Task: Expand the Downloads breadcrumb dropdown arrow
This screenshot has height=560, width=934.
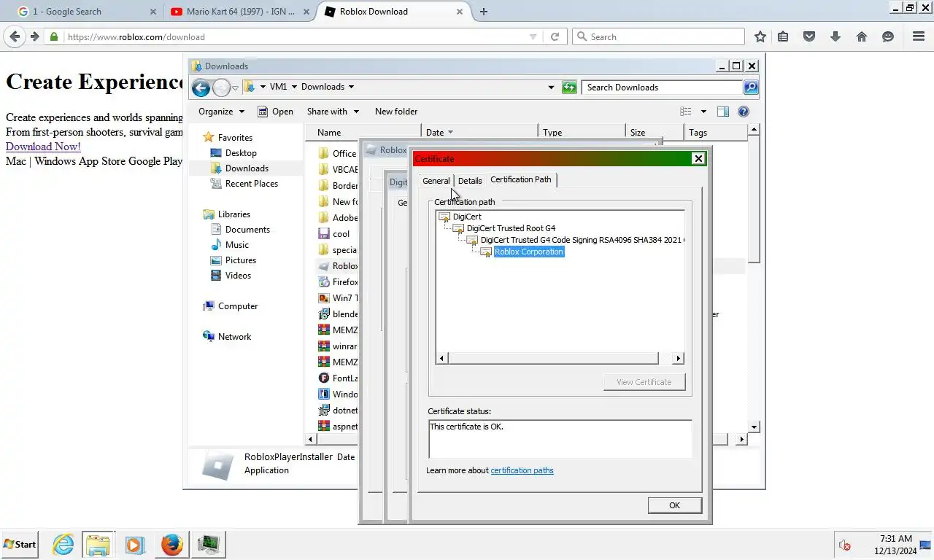Action: coord(351,87)
